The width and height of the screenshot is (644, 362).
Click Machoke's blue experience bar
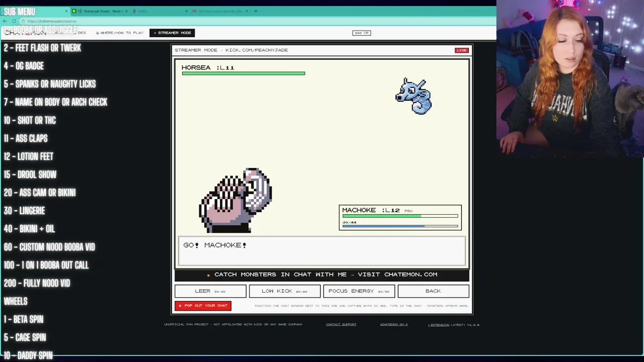click(400, 226)
